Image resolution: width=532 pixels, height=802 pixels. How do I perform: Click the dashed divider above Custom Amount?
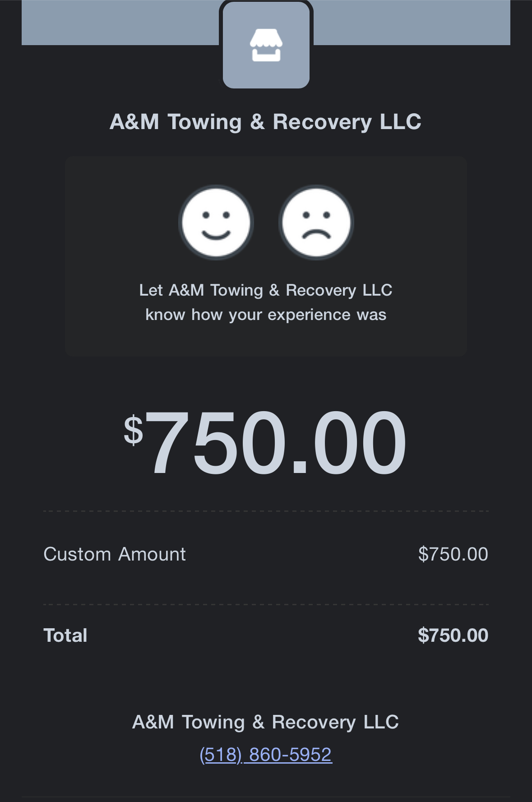(x=266, y=511)
